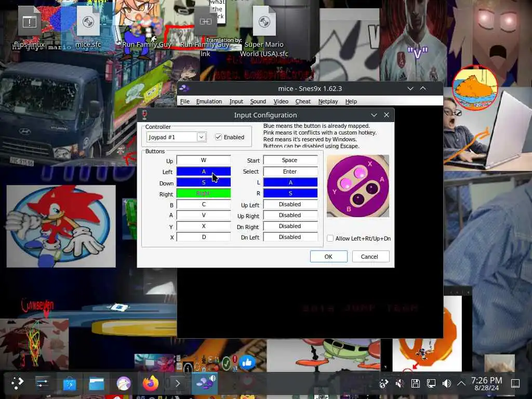Image resolution: width=532 pixels, height=399 pixels.
Task: Click the muted microphone tray icon
Action: (400, 383)
